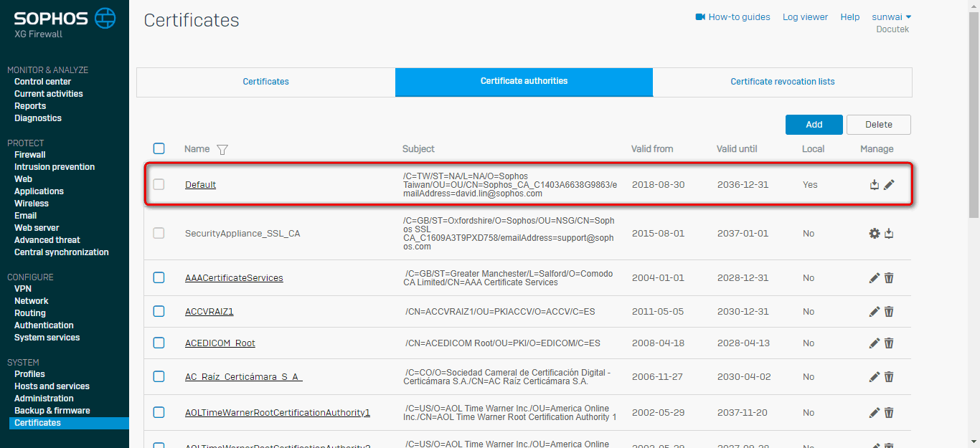Click the Valid until date 2036-12-31

click(x=743, y=185)
